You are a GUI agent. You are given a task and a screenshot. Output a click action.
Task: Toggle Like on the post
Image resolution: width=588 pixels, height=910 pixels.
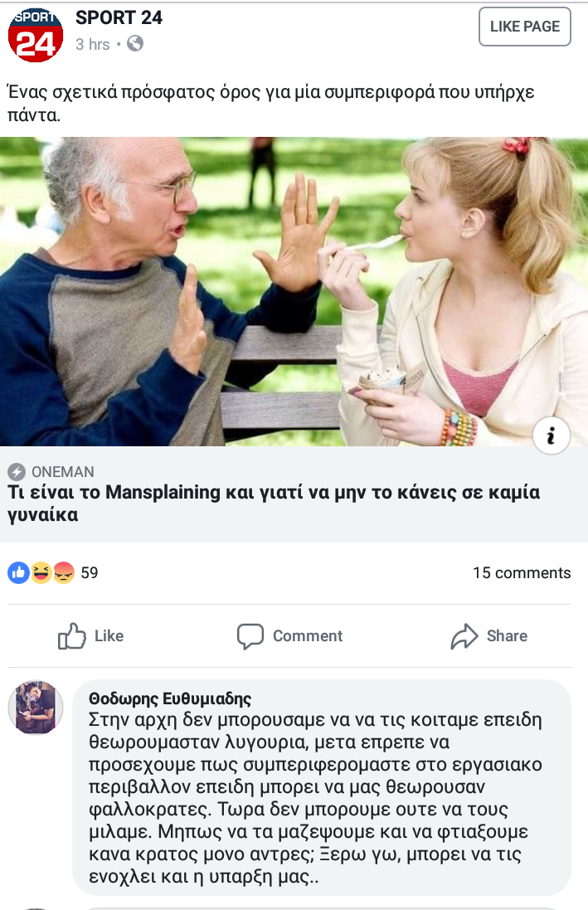click(x=91, y=636)
